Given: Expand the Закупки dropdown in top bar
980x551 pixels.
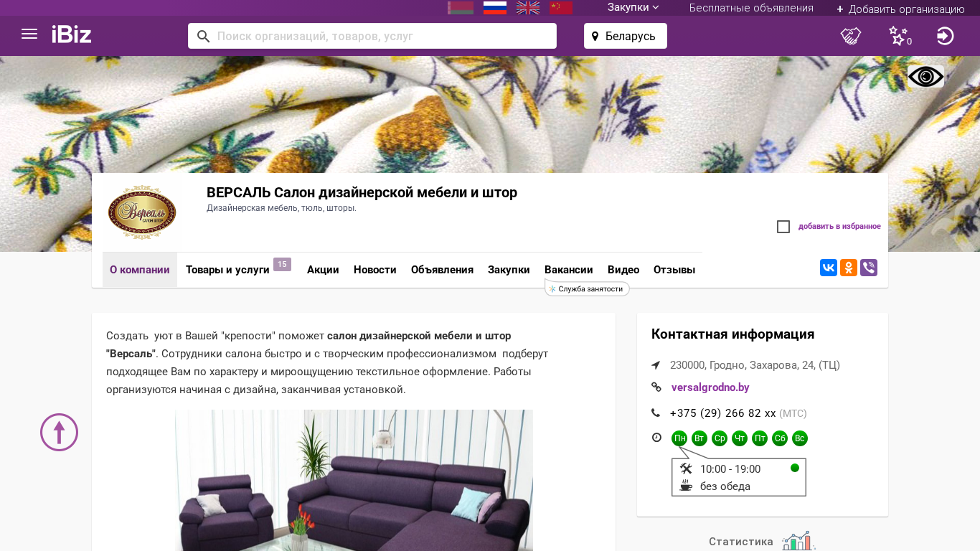Looking at the screenshot, I should (x=633, y=7).
